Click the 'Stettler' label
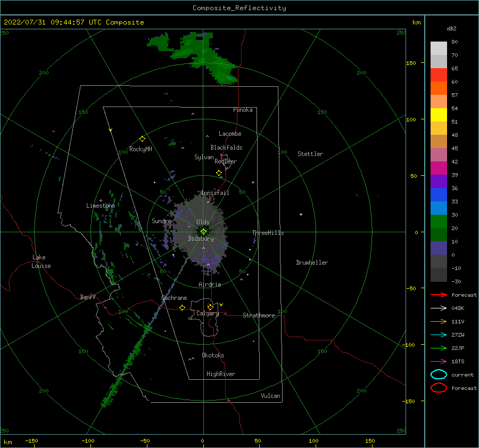479x448 pixels. [310, 154]
